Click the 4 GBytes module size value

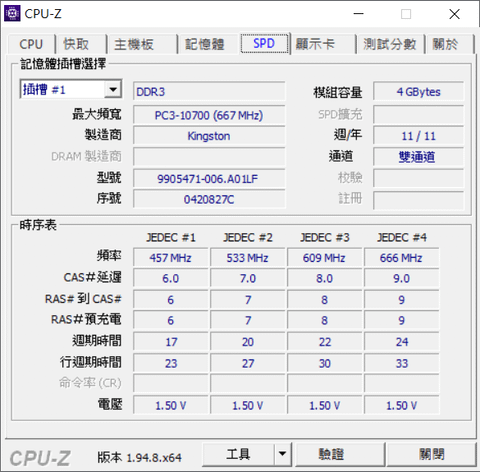tap(418, 91)
